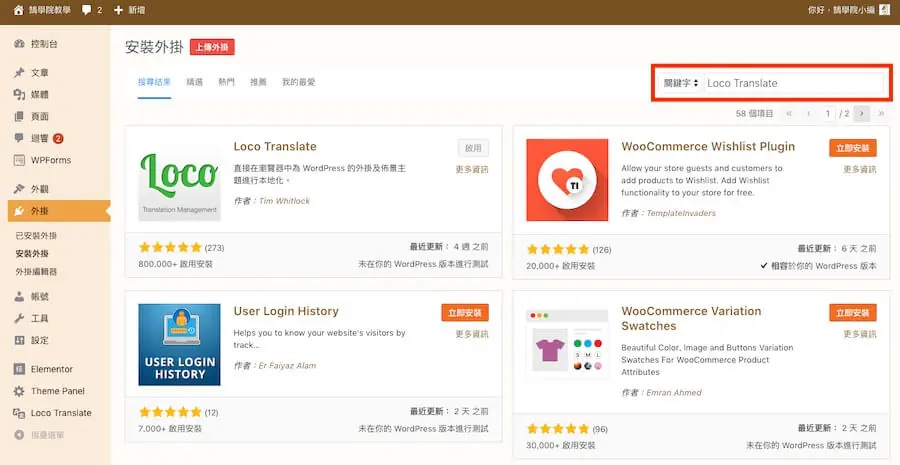Open 更多資訊 for Loco Translate
900x465 pixels.
point(472,169)
